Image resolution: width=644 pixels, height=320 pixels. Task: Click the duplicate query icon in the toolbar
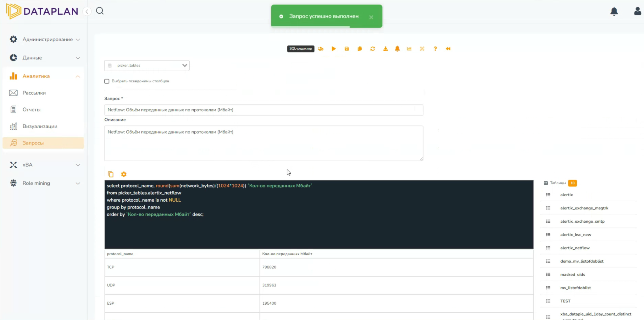pyautogui.click(x=360, y=49)
